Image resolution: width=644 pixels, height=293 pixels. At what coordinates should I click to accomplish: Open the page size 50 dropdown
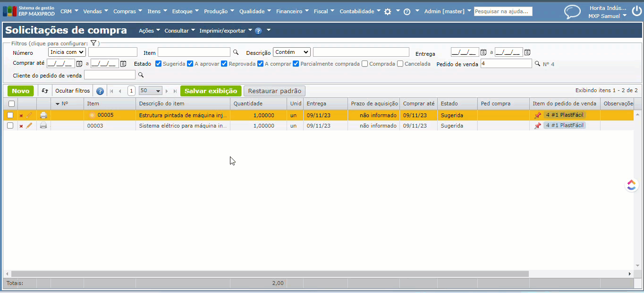[151, 91]
